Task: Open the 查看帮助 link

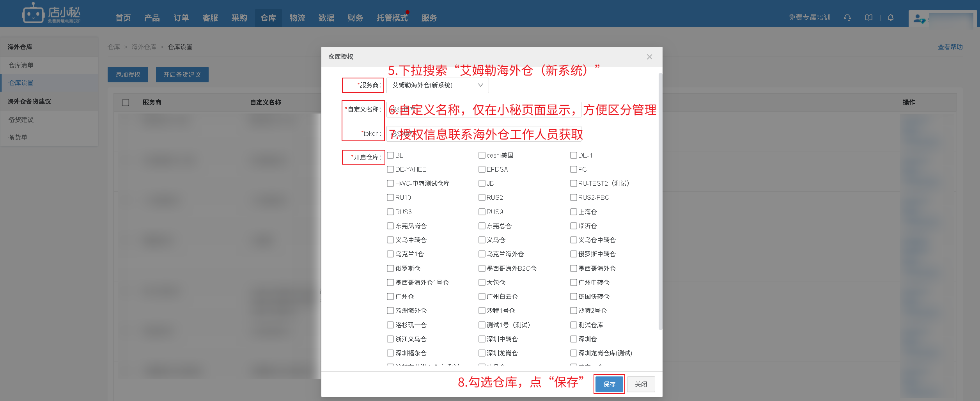Action: click(950, 47)
